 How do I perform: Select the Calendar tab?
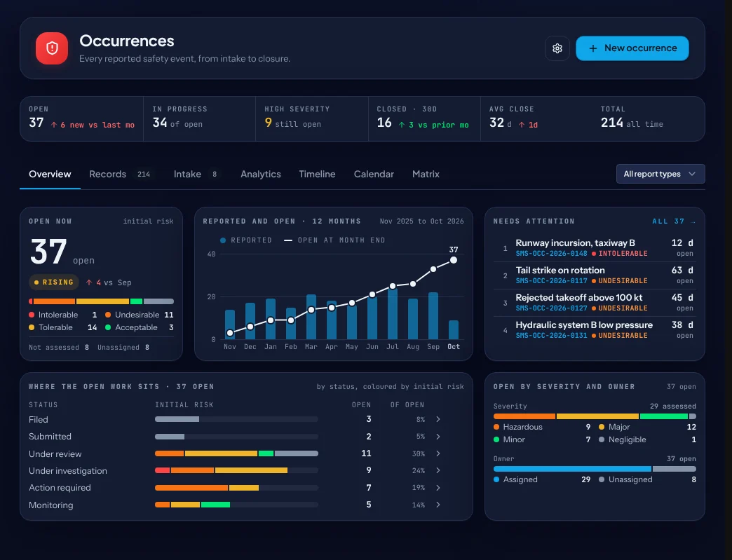[x=374, y=174]
